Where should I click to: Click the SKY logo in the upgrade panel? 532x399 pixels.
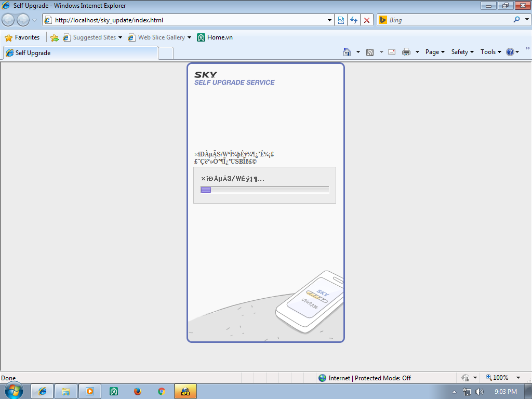tap(206, 75)
